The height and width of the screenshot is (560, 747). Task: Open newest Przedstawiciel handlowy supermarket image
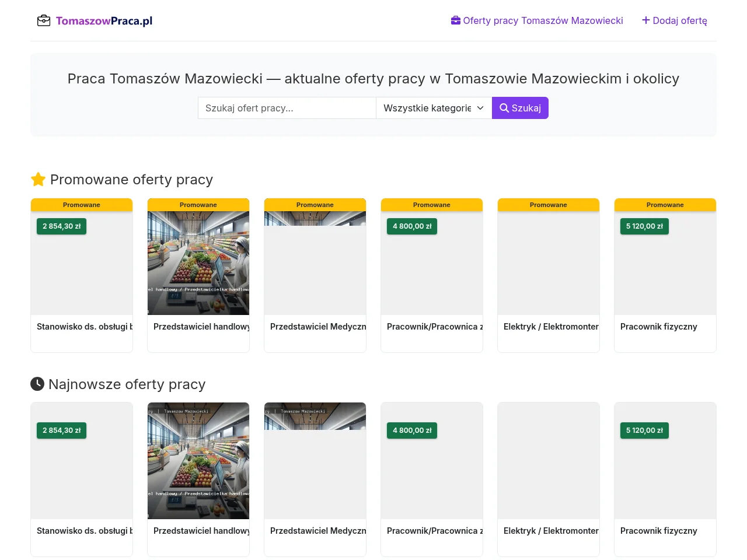coord(198,461)
